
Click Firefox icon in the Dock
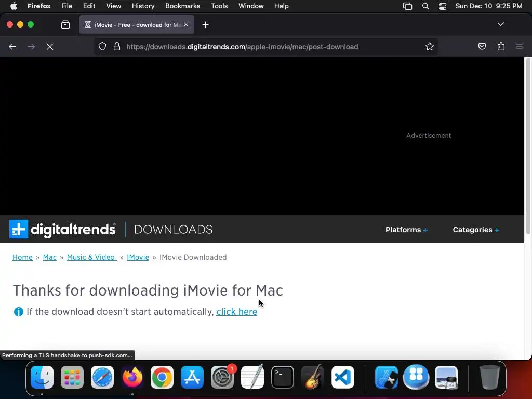click(132, 377)
